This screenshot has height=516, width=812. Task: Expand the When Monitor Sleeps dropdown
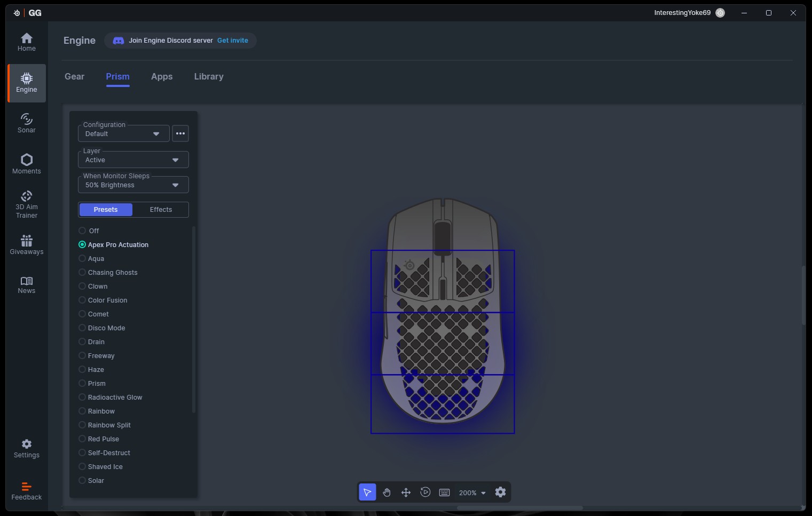[133, 185]
